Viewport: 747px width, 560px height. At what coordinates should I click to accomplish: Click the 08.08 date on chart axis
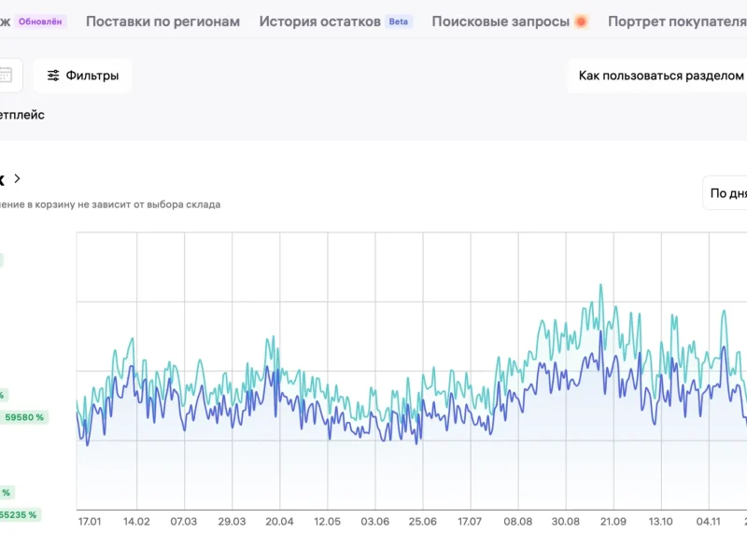click(517, 522)
